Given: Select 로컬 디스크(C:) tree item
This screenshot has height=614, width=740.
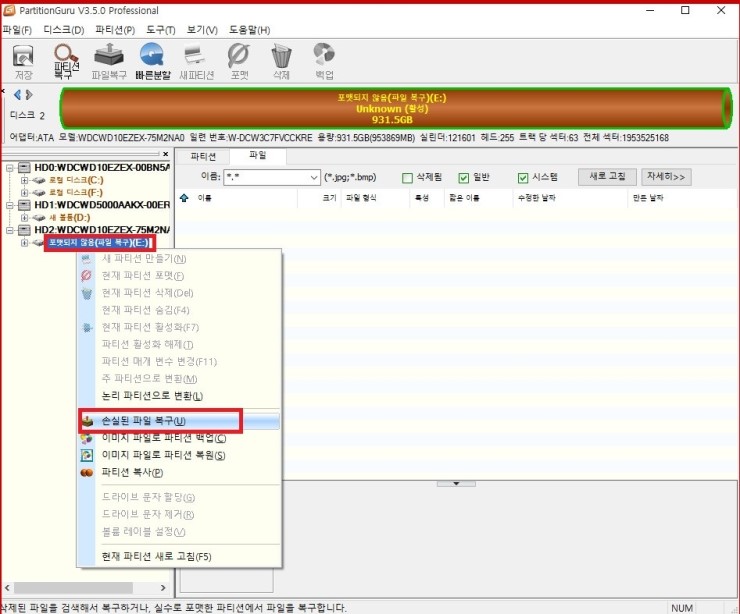Looking at the screenshot, I should tap(76, 180).
